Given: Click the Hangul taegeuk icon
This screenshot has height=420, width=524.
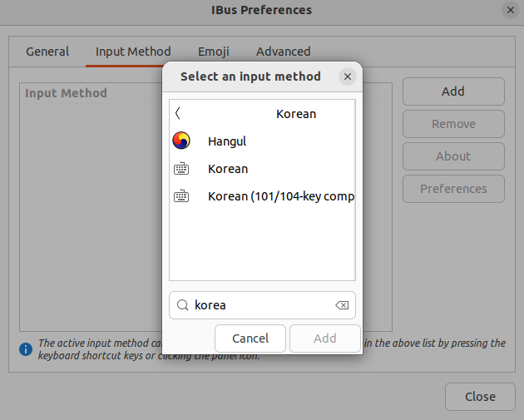Looking at the screenshot, I should pos(181,141).
